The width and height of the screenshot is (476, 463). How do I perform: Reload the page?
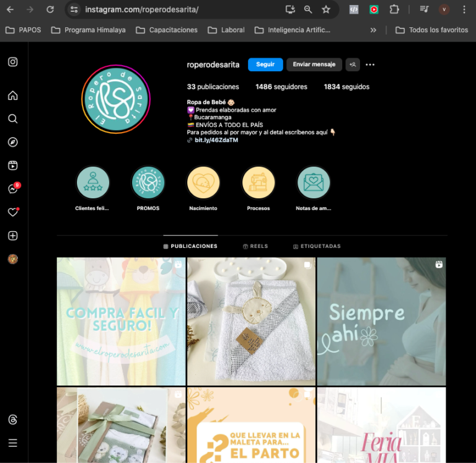click(50, 10)
